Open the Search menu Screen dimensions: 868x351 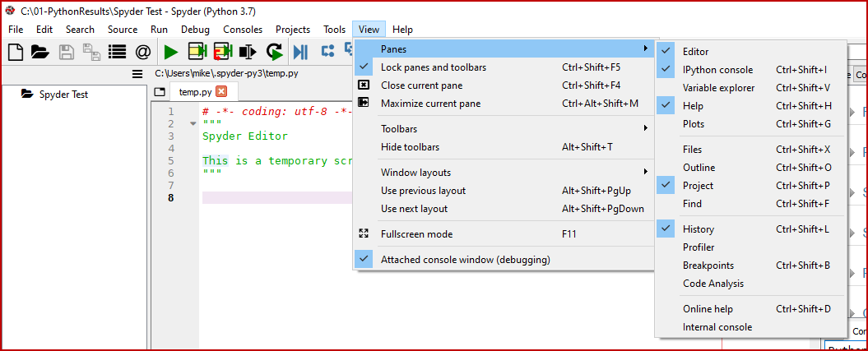(x=80, y=30)
